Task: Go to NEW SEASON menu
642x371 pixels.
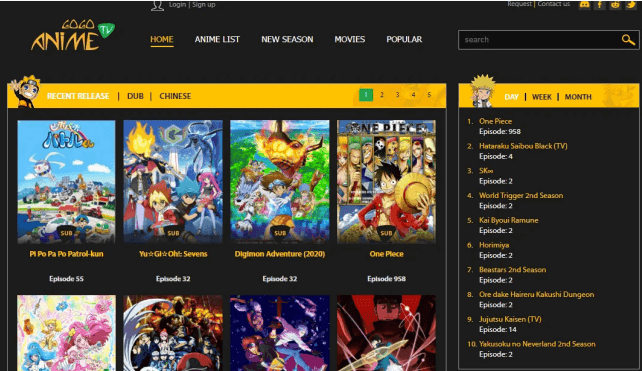Action: [287, 39]
